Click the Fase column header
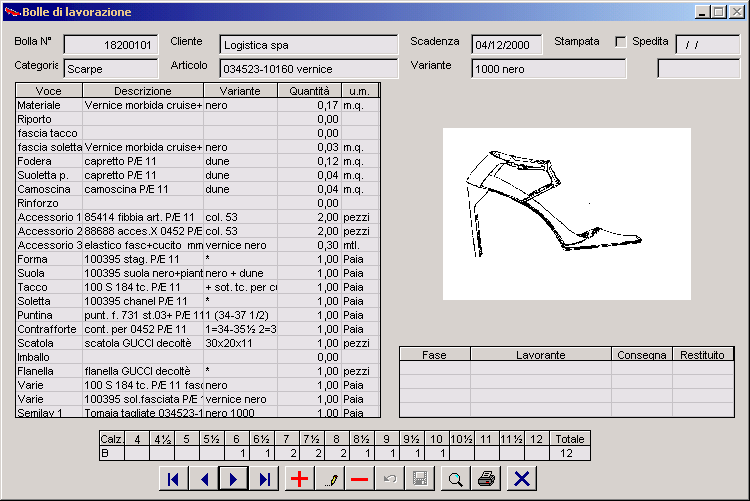Image resolution: width=750 pixels, height=501 pixels. (x=434, y=355)
